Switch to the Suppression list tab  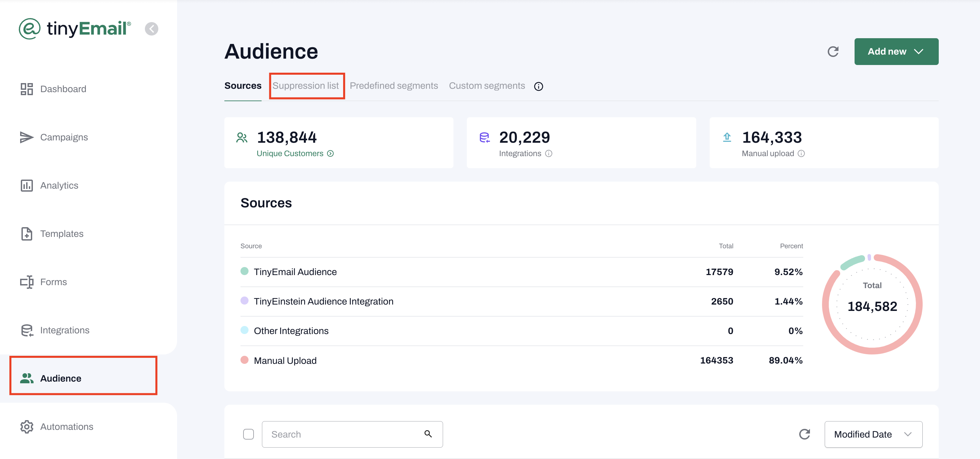[306, 85]
